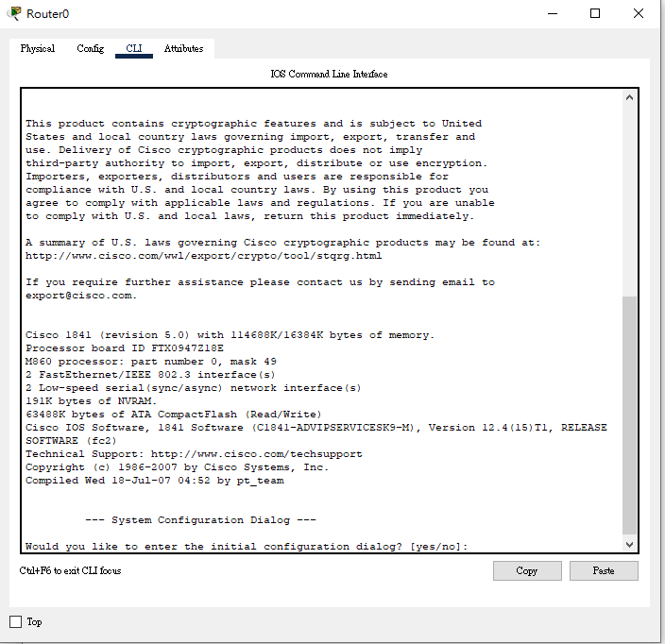Click 'M860 processor: part number 0' line

pyautogui.click(x=151, y=362)
